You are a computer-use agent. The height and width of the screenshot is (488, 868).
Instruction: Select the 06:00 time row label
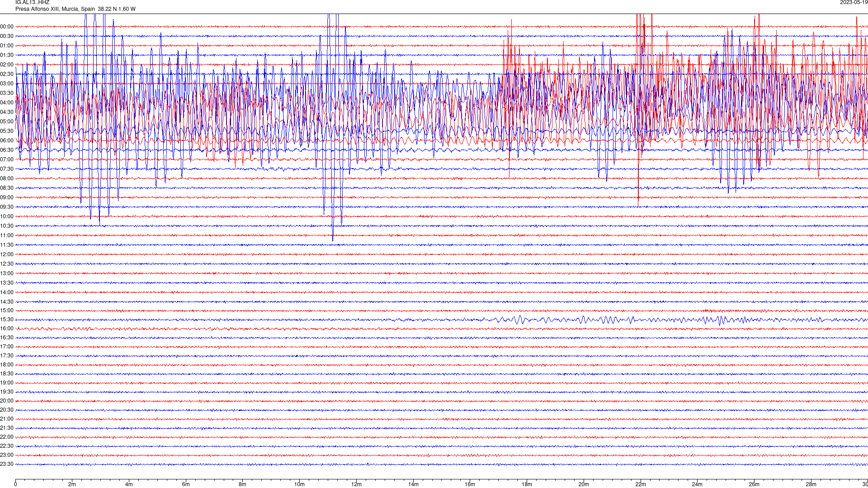coord(7,141)
